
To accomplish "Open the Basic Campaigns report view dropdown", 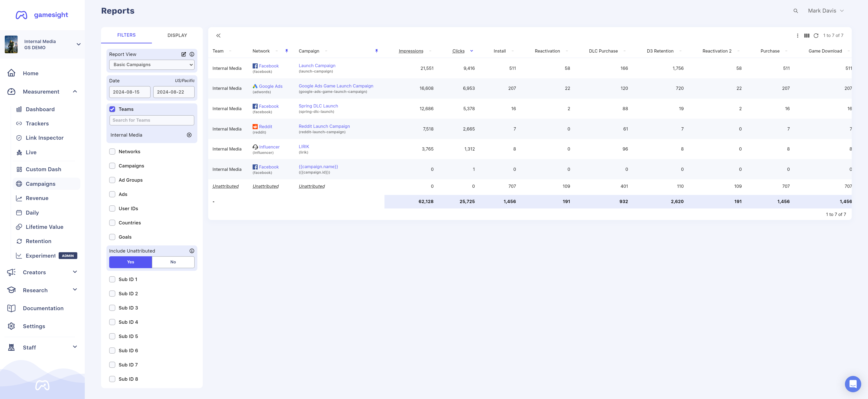I will [x=152, y=65].
